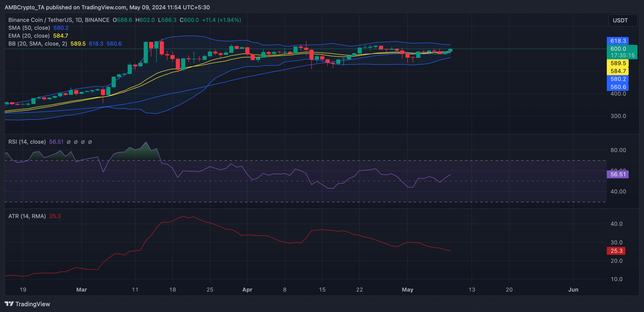The height and width of the screenshot is (312, 644).
Task: Click the L586.3 low value in legend
Action: 167,20
